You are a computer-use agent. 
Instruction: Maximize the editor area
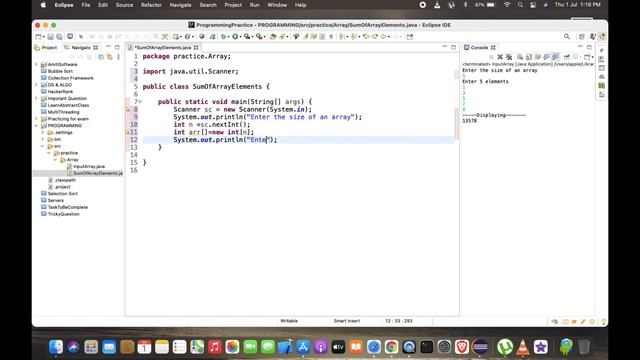453,47
